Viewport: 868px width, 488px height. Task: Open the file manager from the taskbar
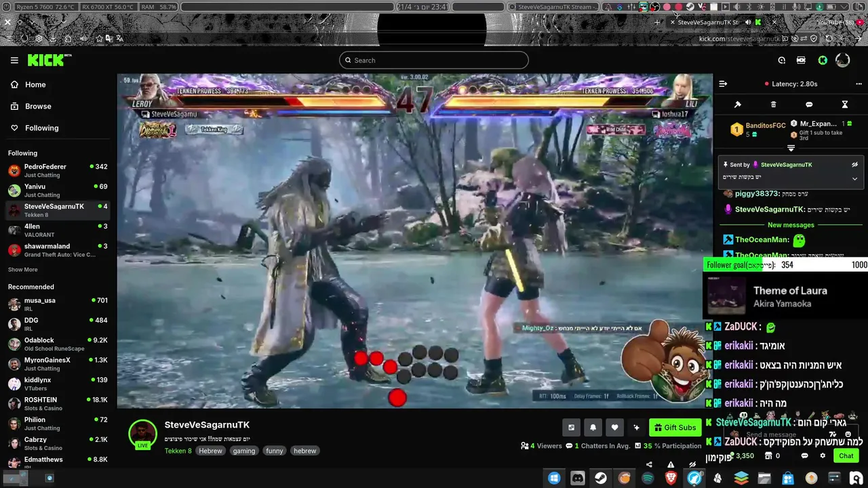point(764,478)
